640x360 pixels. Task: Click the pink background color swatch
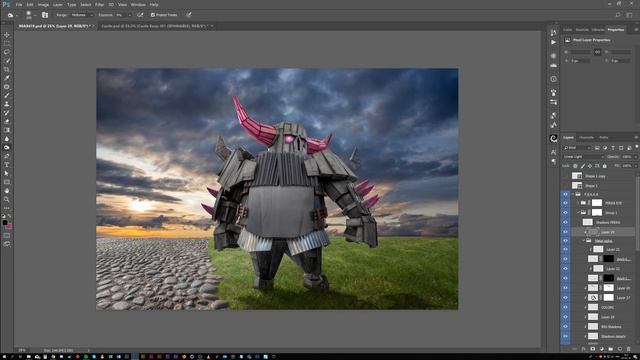click(x=9, y=226)
